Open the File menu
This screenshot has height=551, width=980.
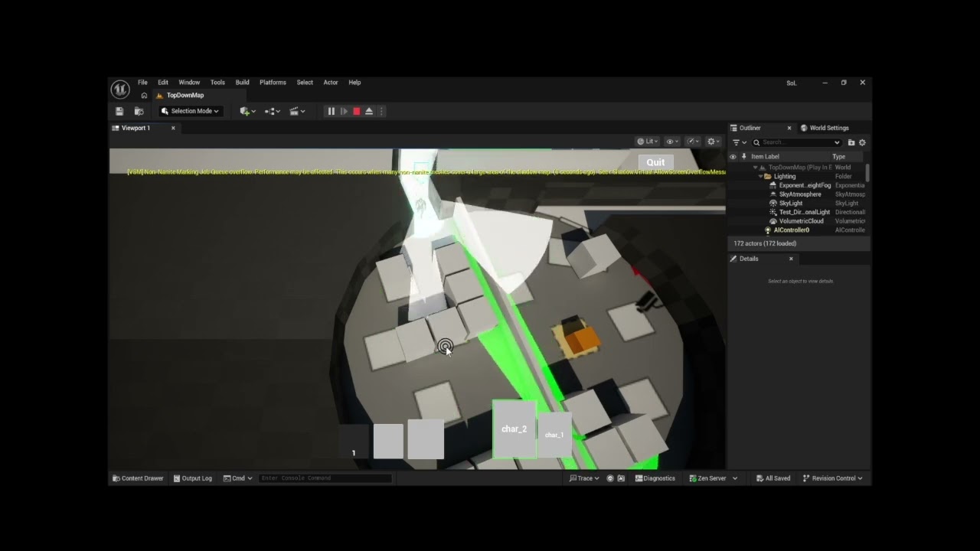pyautogui.click(x=142, y=83)
